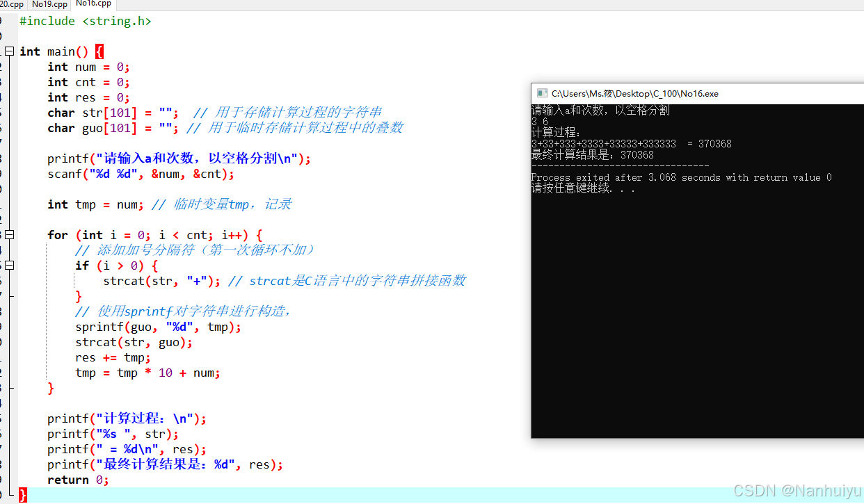864x504 pixels.
Task: Click console first line '请输入a和次数，以空格分割'
Action: (x=601, y=110)
